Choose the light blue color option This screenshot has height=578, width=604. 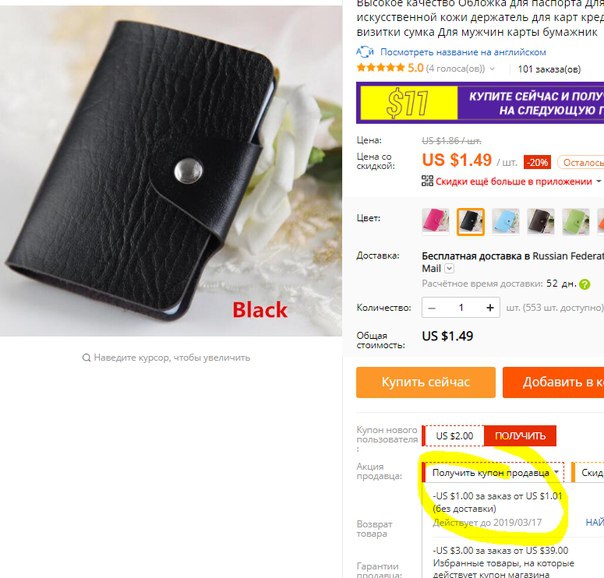[506, 221]
